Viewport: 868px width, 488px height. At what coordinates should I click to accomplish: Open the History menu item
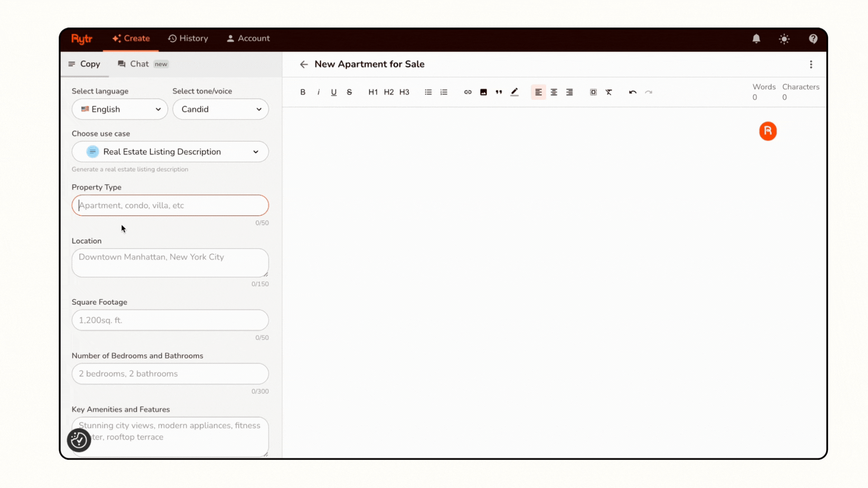pos(188,38)
